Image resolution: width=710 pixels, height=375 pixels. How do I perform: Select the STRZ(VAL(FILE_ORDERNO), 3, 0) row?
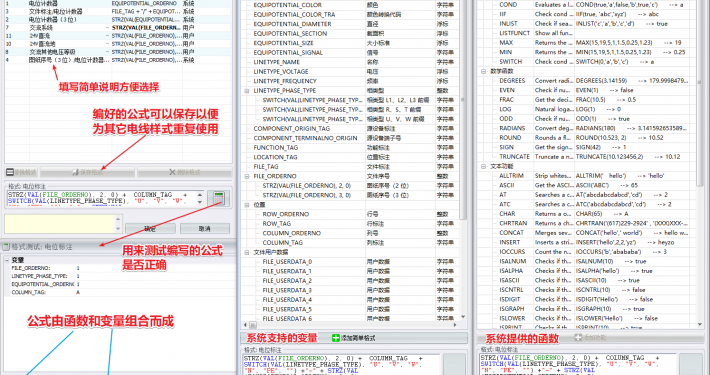(x=350, y=195)
